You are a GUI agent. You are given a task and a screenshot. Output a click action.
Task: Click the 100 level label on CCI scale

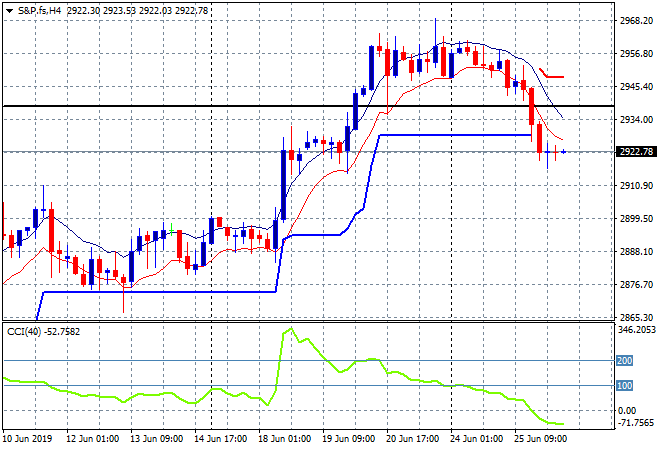tap(625, 386)
